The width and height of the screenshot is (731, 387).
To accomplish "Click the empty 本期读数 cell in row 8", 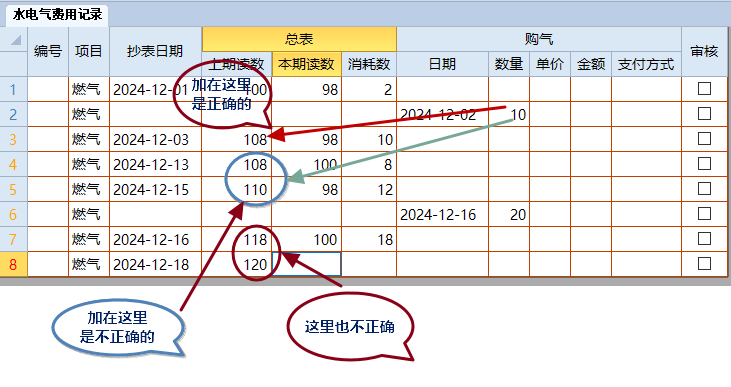I will 306,264.
